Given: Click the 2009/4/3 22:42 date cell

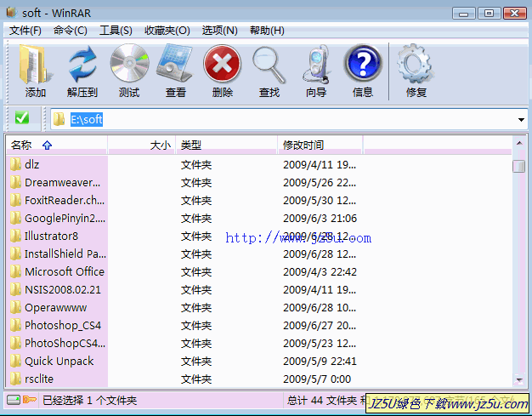Looking at the screenshot, I should [320, 271].
